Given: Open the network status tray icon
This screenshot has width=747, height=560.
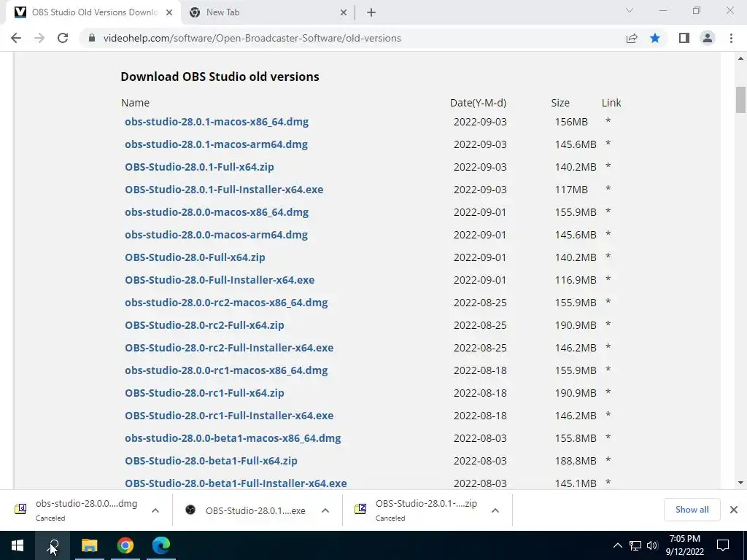Looking at the screenshot, I should point(635,545).
